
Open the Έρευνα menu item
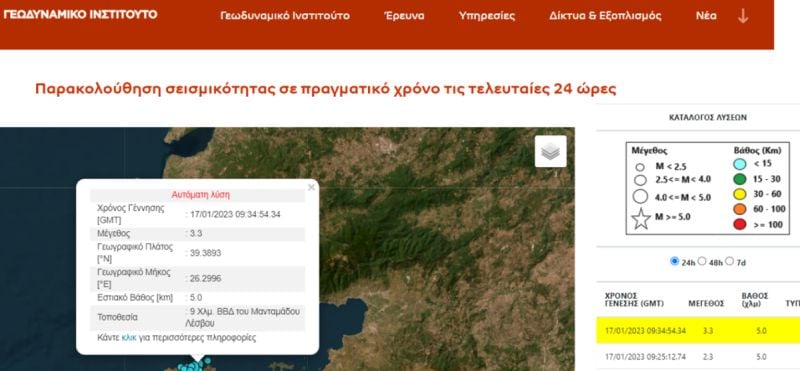click(404, 16)
